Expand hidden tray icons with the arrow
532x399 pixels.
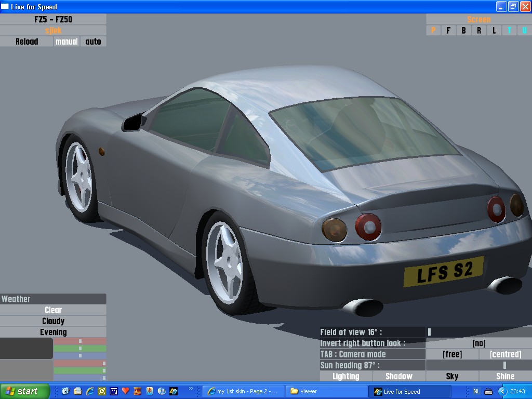point(502,392)
